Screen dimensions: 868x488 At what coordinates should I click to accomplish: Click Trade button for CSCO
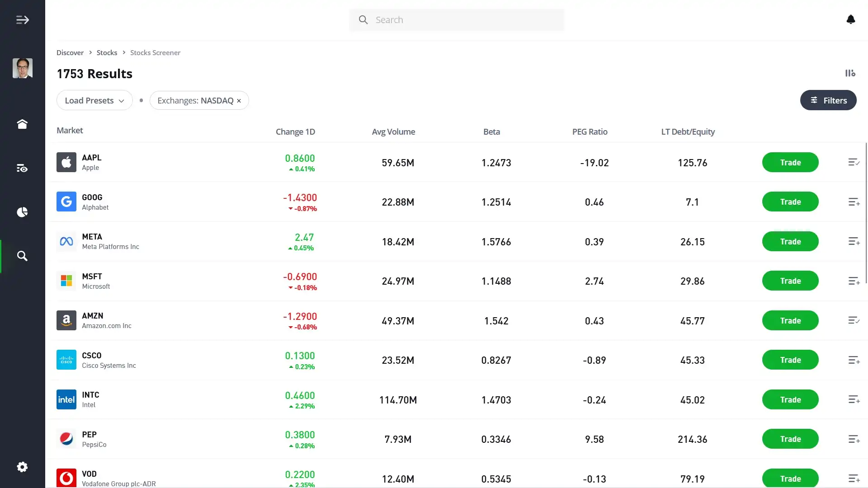pyautogui.click(x=790, y=360)
